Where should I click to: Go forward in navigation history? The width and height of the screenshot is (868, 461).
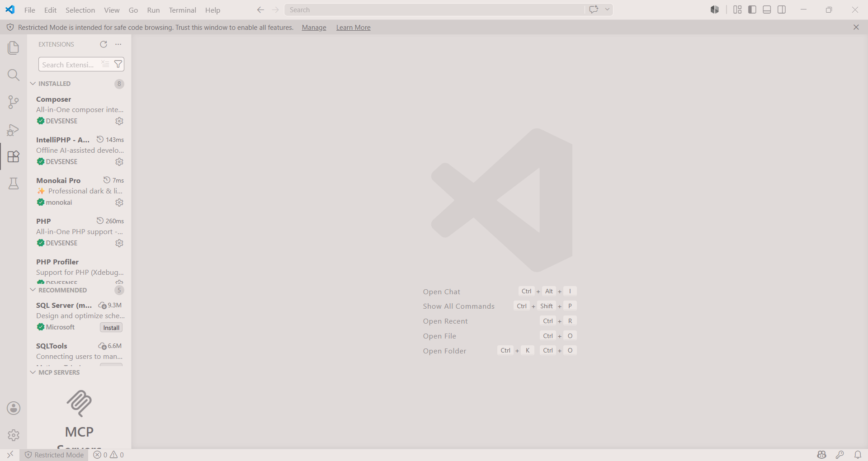coord(275,10)
